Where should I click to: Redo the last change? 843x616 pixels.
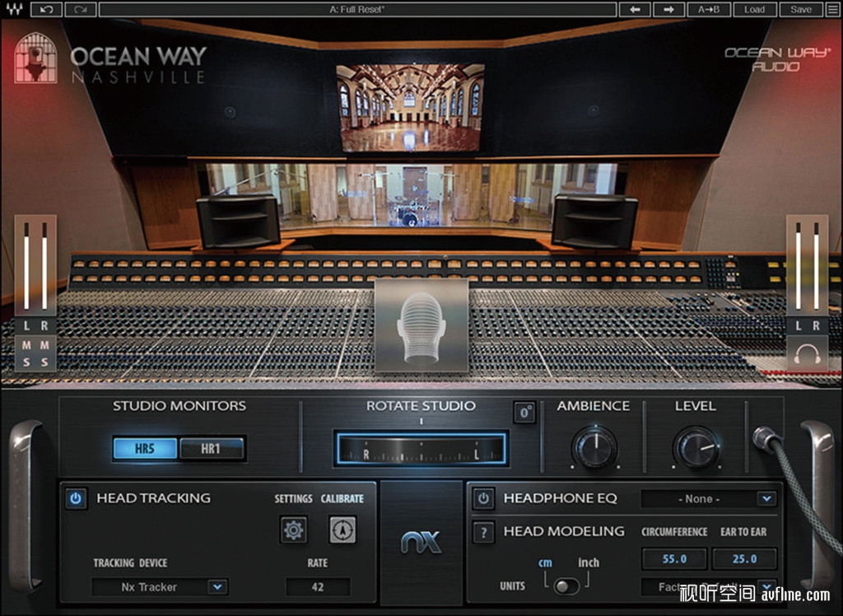pos(80,9)
